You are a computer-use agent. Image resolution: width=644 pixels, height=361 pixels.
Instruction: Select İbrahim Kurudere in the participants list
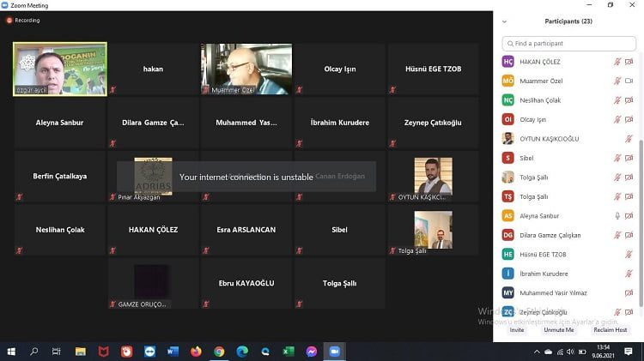(544, 274)
